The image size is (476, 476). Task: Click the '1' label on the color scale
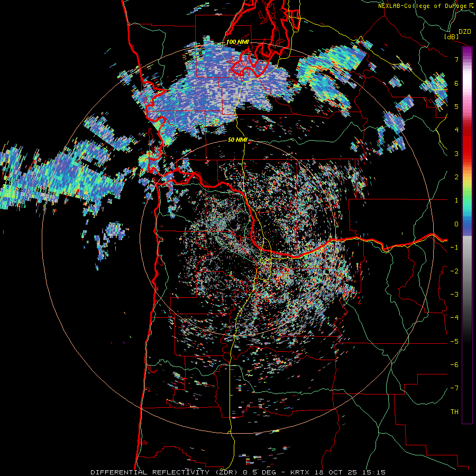[x=456, y=200]
